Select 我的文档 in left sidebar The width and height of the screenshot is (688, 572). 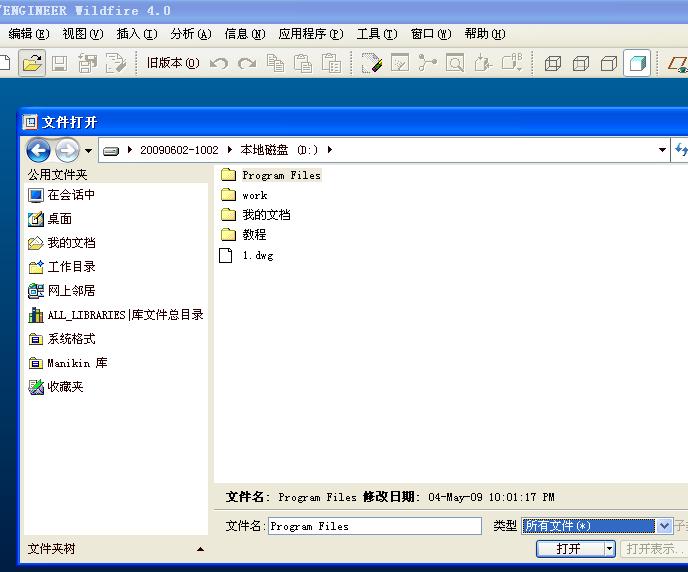pos(61,243)
